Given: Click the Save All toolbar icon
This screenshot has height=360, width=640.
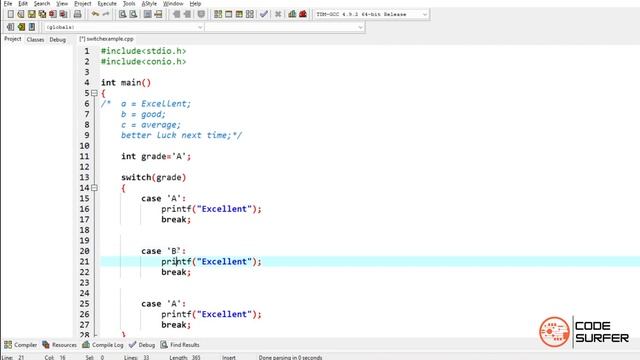Looking at the screenshot, I should pyautogui.click(x=42, y=14).
